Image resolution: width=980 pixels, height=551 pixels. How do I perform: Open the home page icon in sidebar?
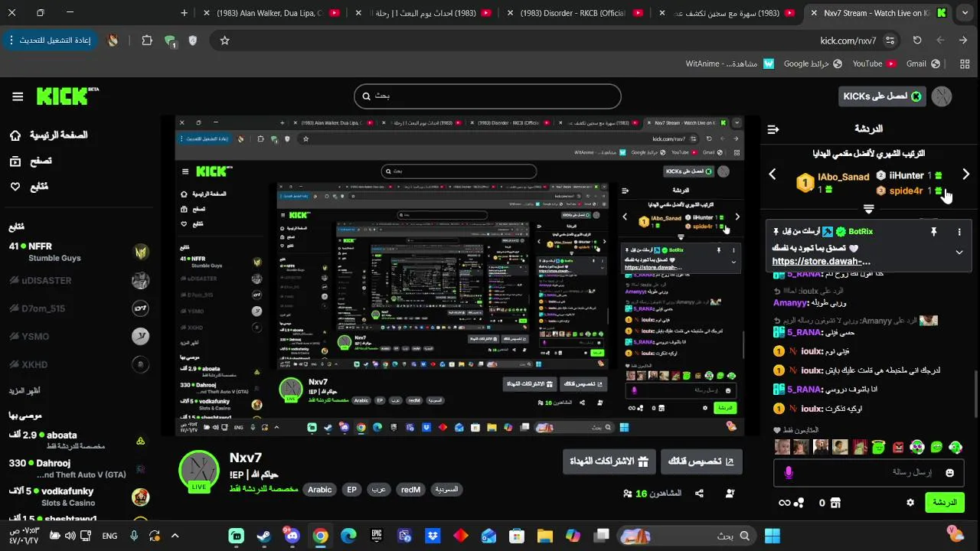point(15,135)
